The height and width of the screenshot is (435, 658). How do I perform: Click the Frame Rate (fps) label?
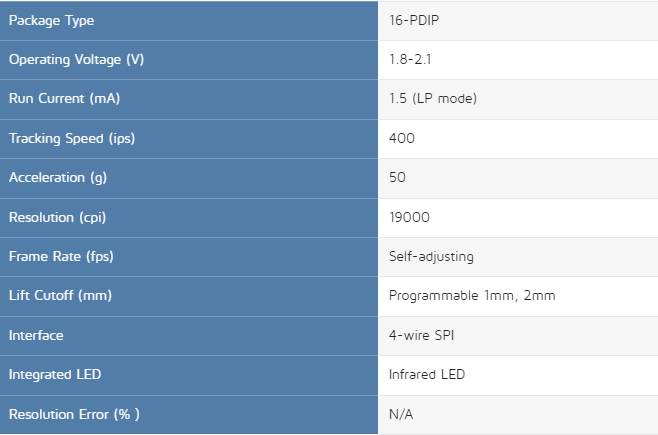coord(61,257)
